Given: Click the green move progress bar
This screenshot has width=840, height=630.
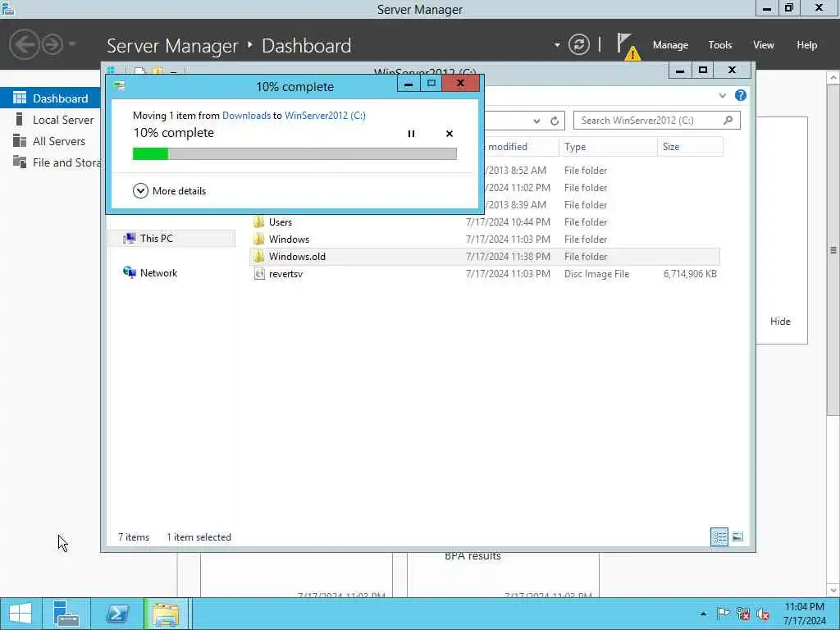Looking at the screenshot, I should [x=294, y=154].
